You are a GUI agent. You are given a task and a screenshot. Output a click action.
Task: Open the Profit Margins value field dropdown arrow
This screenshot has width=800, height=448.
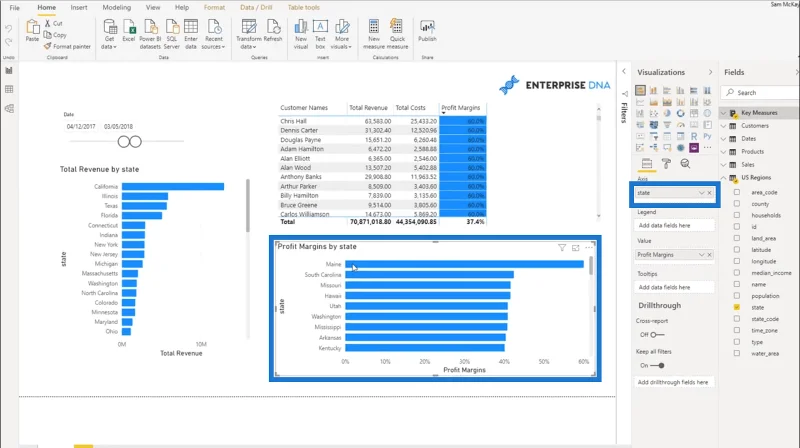tap(702, 255)
